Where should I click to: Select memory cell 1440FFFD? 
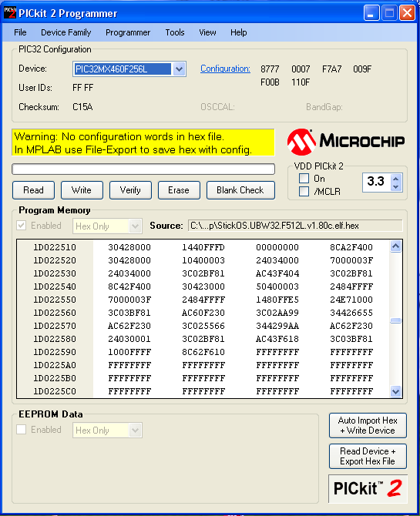click(203, 247)
